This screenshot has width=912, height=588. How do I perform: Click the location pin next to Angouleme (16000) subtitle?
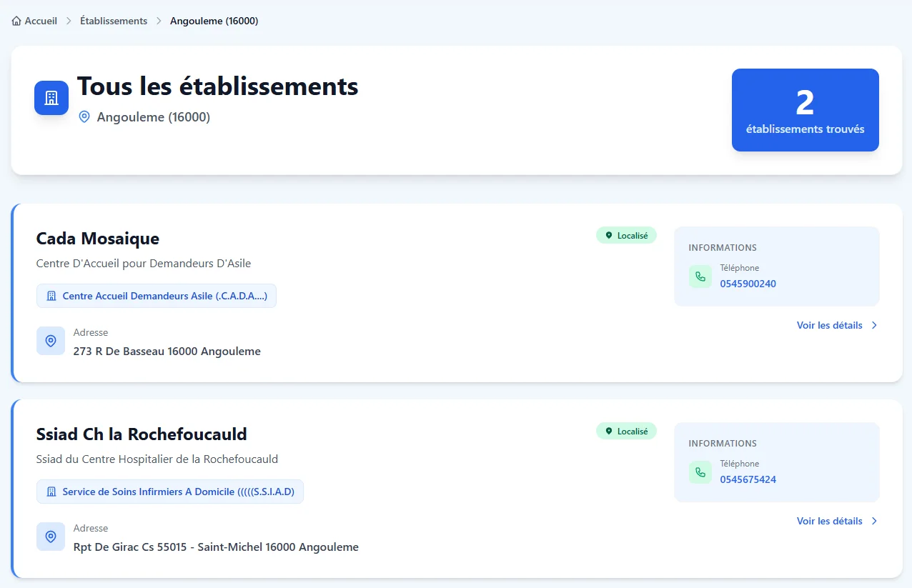point(84,117)
